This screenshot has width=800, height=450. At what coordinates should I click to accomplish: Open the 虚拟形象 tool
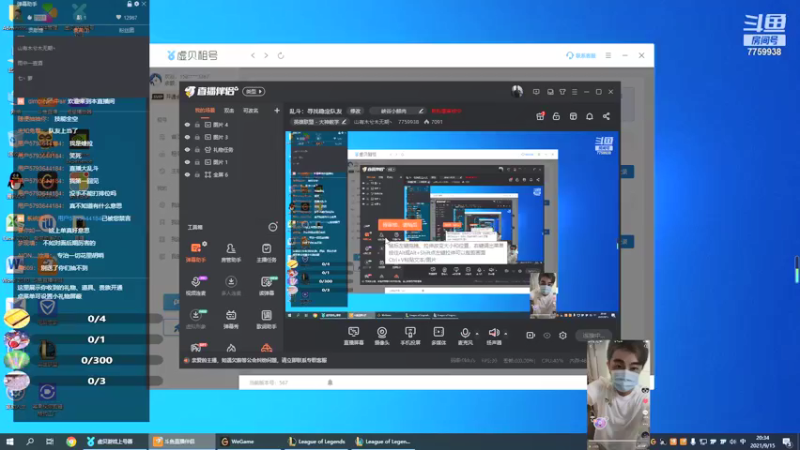[x=196, y=319]
